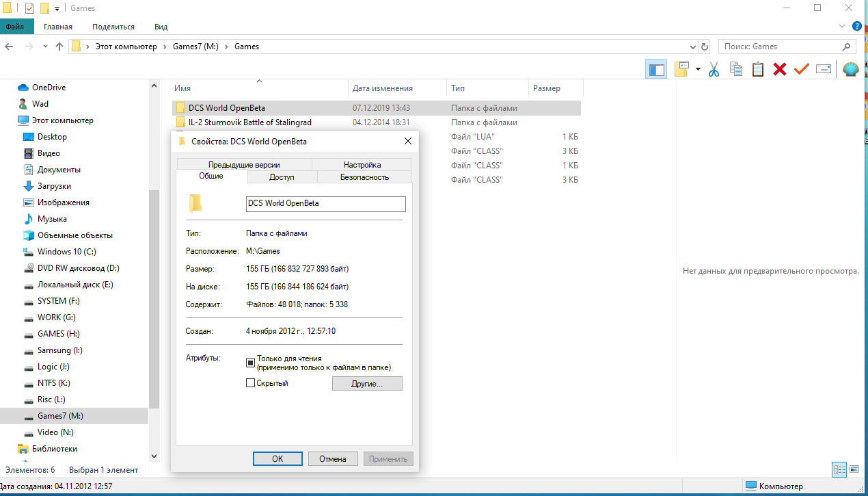
Task: Open OneDrive in navigation pane
Action: tap(49, 88)
